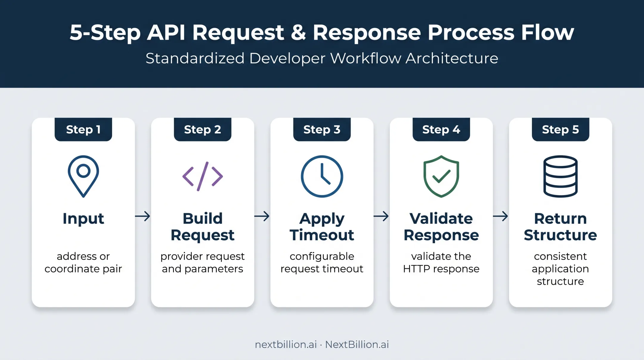Click the 'Return Structure' heading

tap(561, 227)
